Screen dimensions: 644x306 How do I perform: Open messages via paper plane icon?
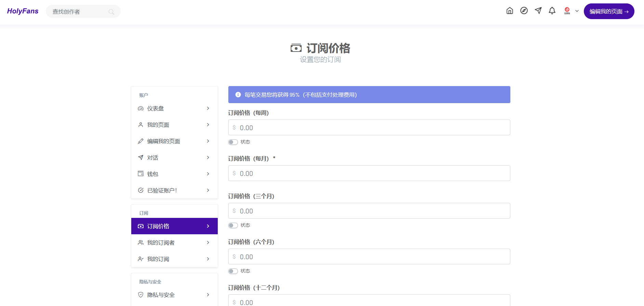(538, 11)
